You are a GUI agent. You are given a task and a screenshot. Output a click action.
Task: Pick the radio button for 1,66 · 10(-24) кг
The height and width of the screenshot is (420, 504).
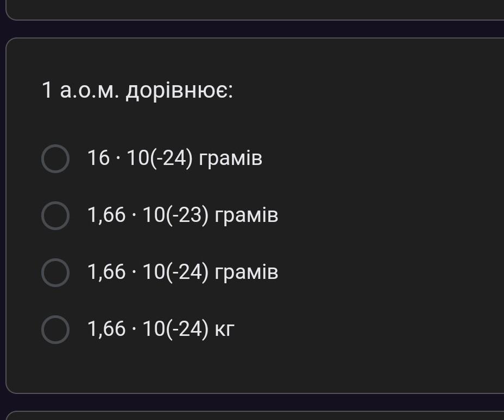pos(55,329)
